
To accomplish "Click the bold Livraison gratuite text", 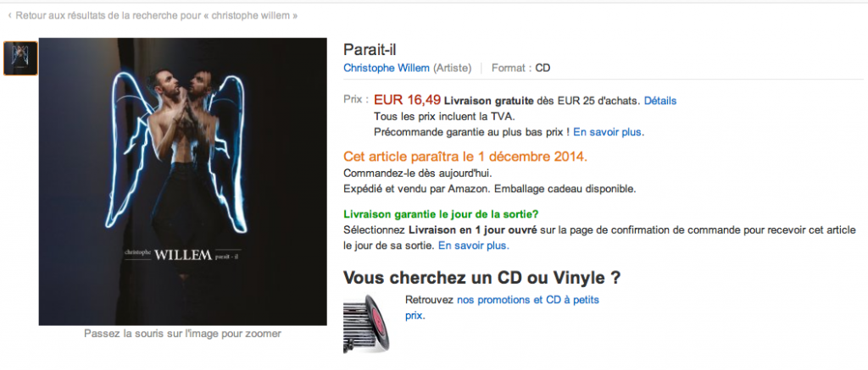I will point(489,101).
